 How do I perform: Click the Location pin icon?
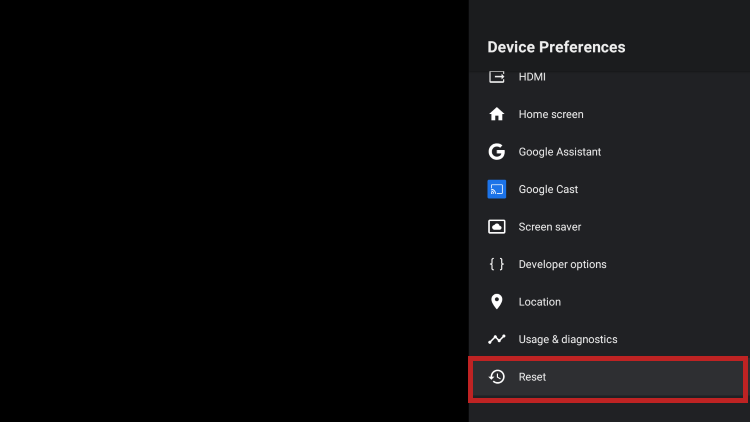pos(496,302)
